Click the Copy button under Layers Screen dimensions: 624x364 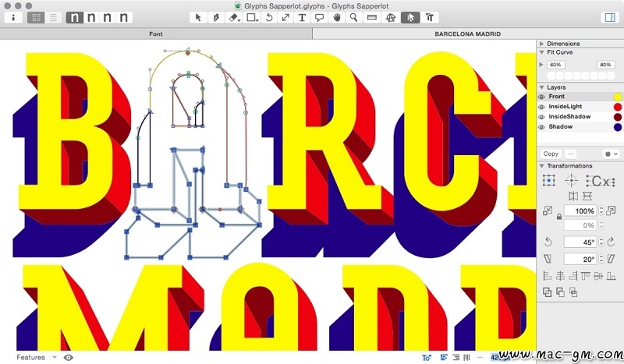click(x=551, y=154)
